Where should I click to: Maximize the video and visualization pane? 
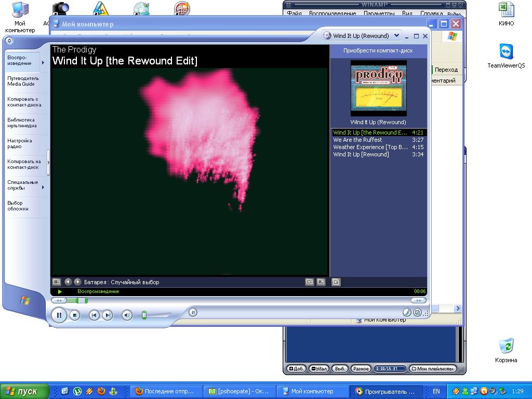click(x=310, y=282)
